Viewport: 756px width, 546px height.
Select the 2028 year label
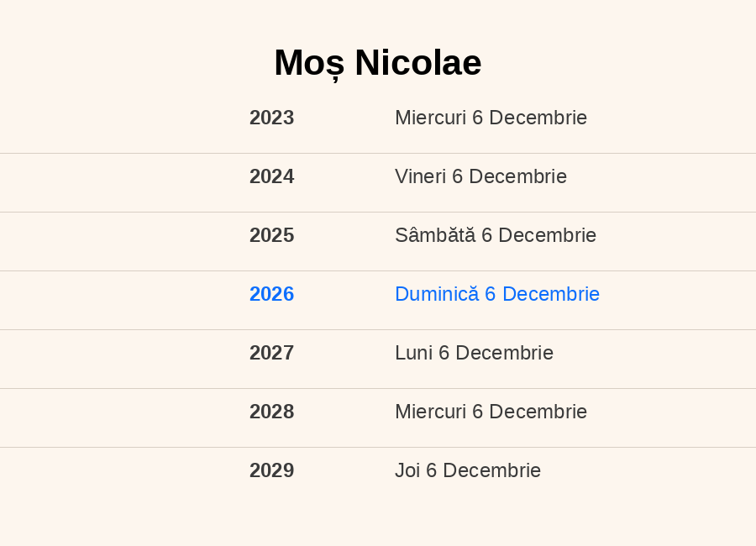271,412
